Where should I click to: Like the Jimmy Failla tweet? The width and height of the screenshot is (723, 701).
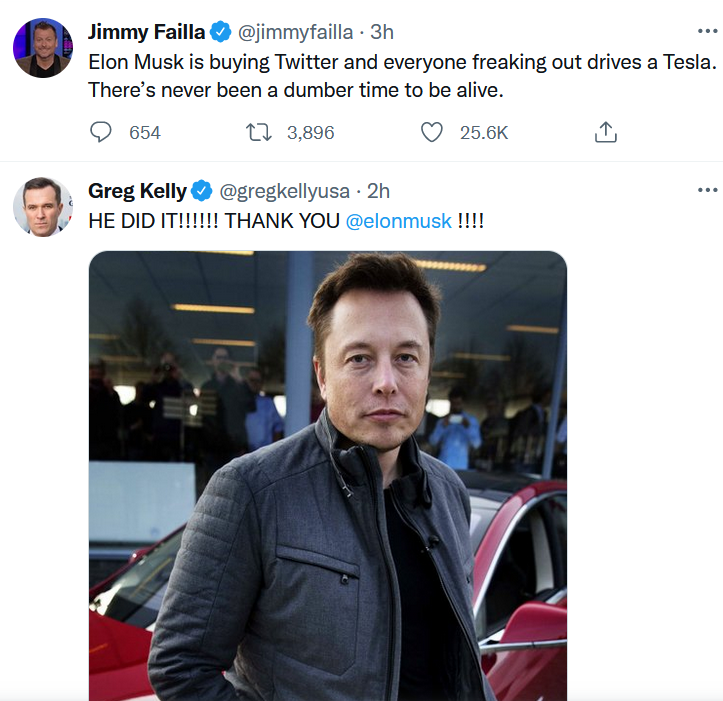pyautogui.click(x=432, y=132)
